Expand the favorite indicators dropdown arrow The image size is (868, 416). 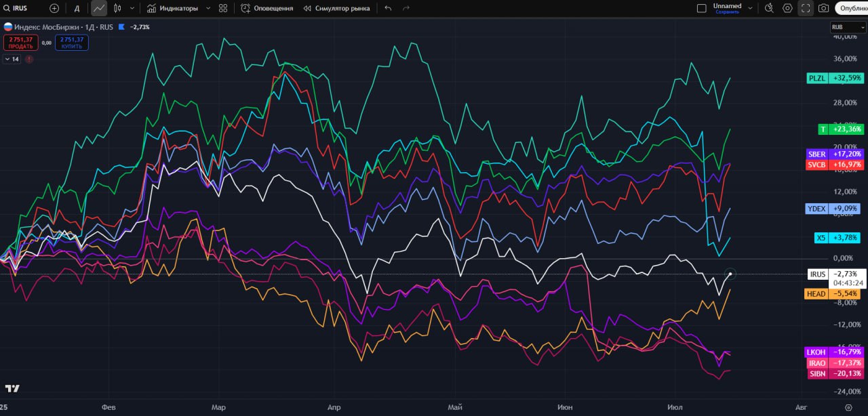point(208,8)
